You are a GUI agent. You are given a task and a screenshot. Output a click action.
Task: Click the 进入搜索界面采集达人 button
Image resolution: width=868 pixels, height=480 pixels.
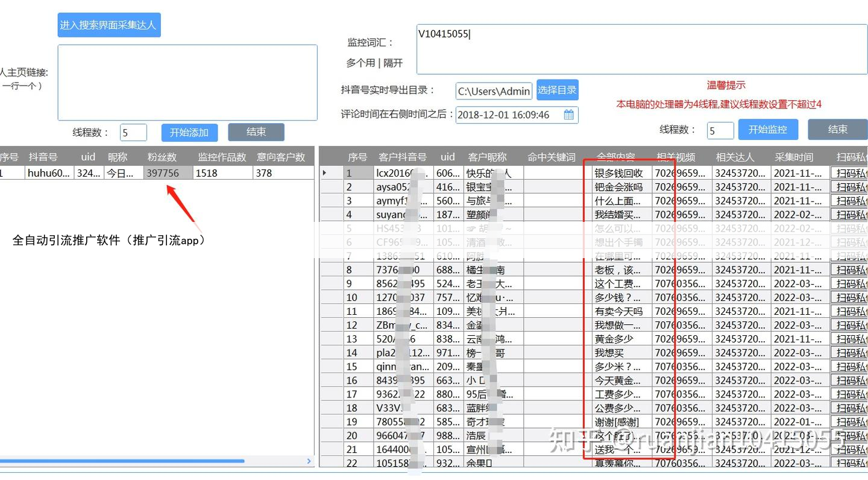(109, 25)
